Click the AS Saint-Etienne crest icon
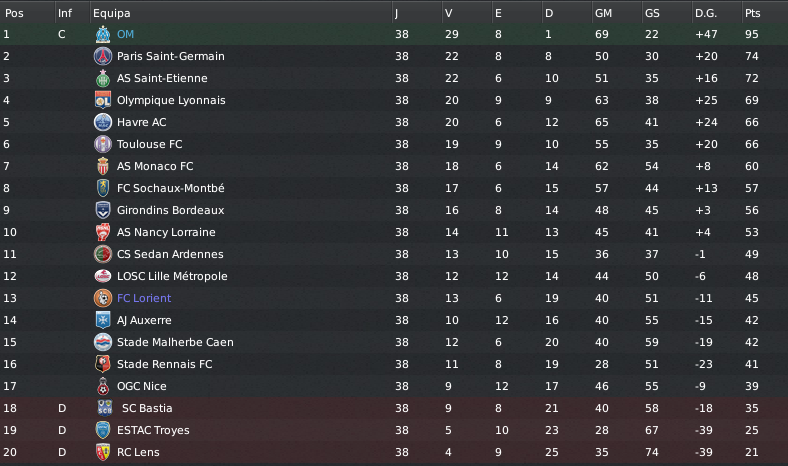Image resolution: width=788 pixels, height=466 pixels. [102, 78]
